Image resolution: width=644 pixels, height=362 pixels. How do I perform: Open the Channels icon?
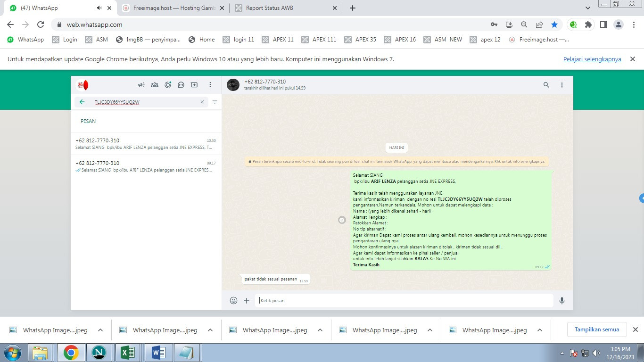tap(181, 85)
